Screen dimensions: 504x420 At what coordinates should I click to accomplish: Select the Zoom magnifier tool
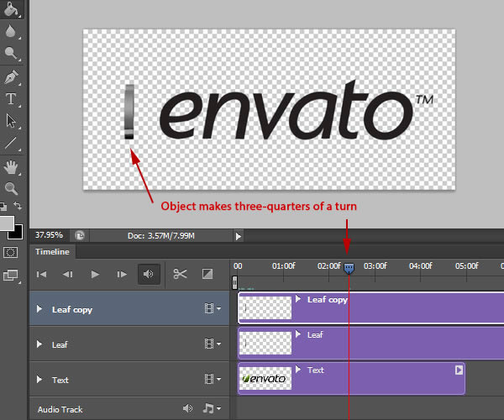coord(11,188)
